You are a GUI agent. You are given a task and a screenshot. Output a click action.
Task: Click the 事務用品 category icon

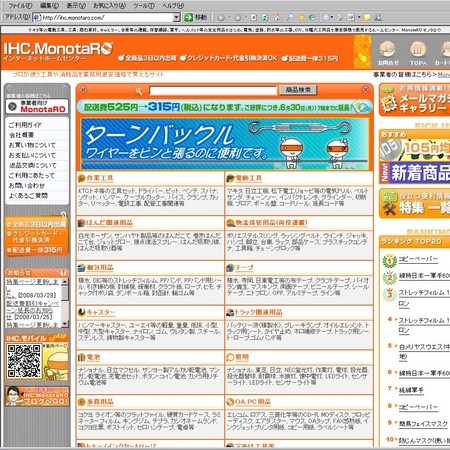point(81,402)
